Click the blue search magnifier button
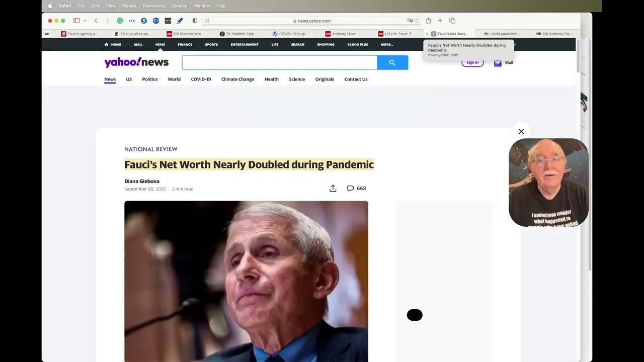The height and width of the screenshot is (362, 644). 392,63
